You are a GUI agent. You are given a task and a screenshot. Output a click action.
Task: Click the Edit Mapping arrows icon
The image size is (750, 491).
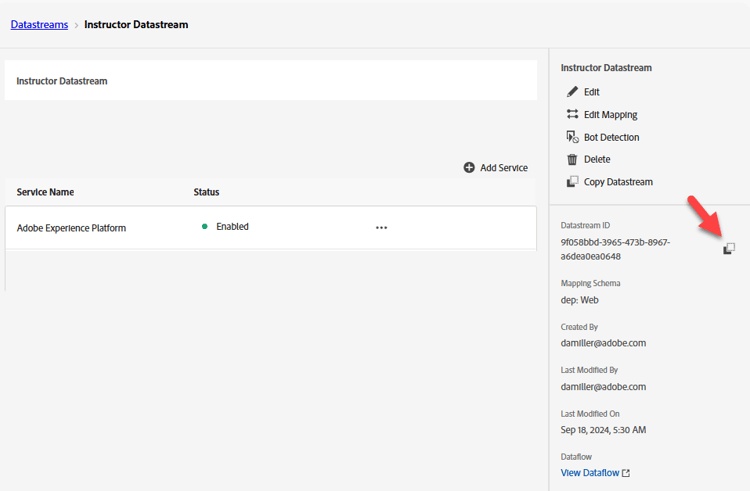(x=572, y=114)
